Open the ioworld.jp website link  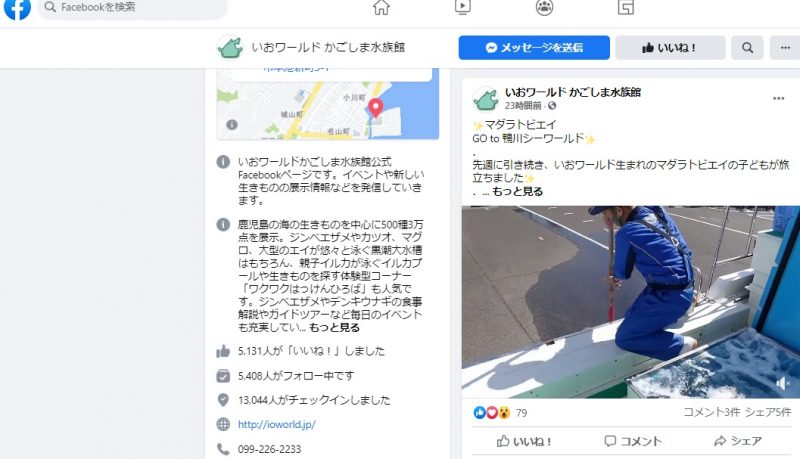click(x=277, y=424)
